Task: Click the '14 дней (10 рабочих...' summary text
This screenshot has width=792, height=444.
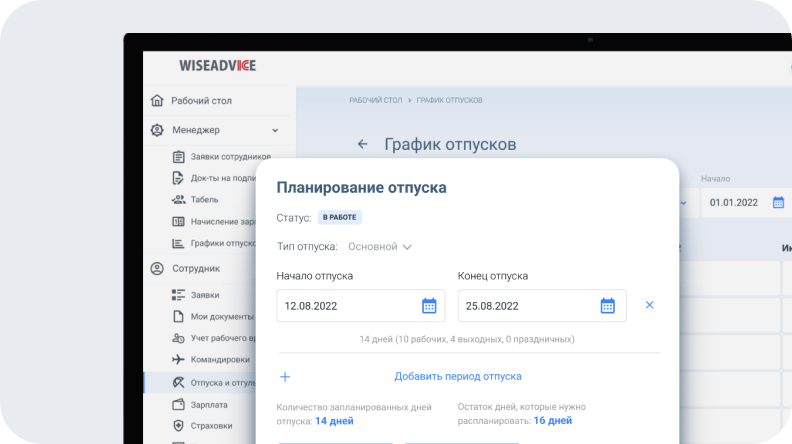Action: pyautogui.click(x=467, y=339)
